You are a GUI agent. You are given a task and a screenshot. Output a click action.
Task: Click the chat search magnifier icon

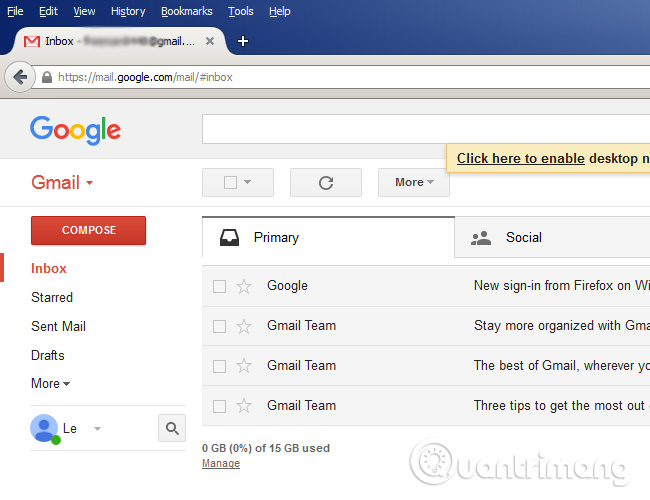pos(172,428)
